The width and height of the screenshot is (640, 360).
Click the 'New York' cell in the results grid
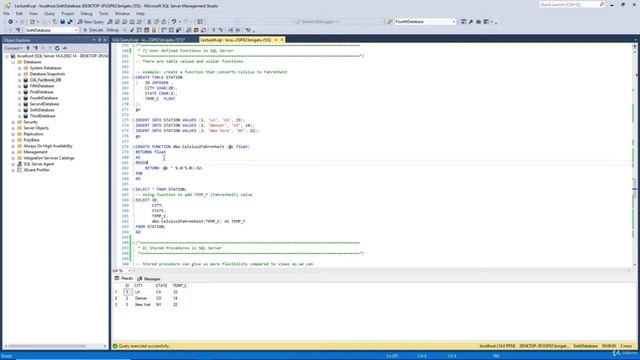pos(144,304)
